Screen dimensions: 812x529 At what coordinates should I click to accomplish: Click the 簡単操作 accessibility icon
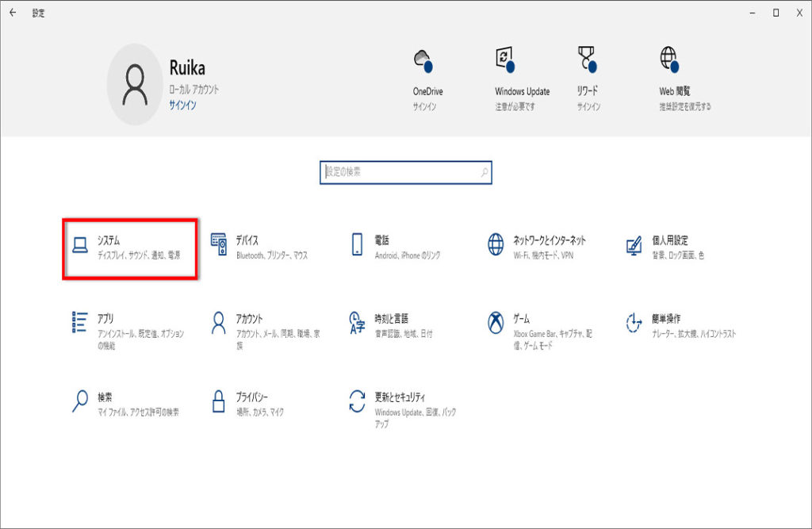(x=634, y=322)
